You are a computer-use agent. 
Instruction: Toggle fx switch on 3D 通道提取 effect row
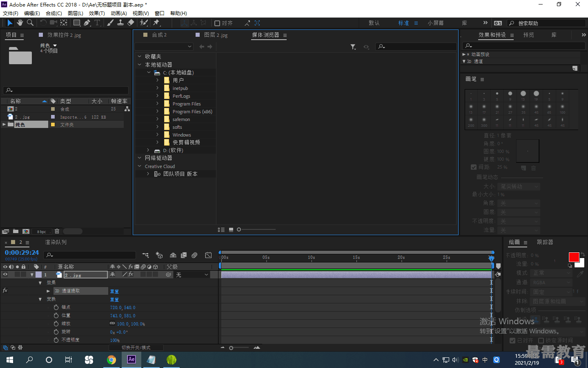pyautogui.click(x=5, y=291)
